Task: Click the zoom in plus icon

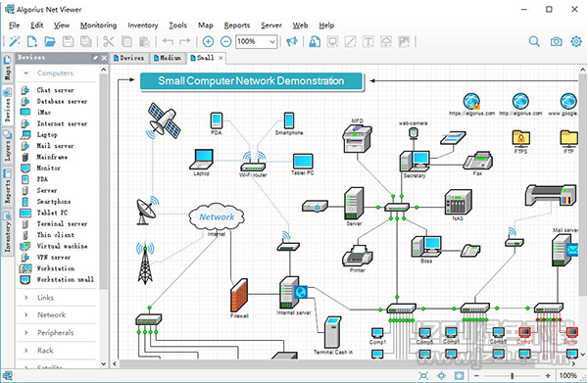Action: (x=208, y=41)
